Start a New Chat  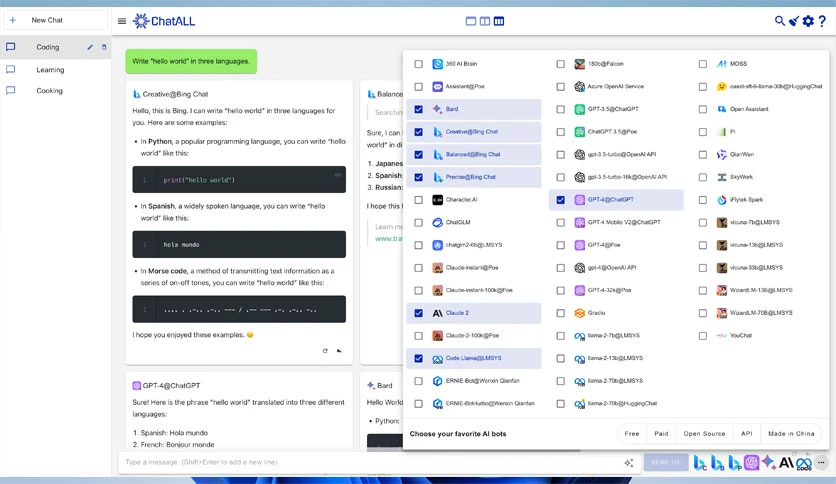coord(55,20)
